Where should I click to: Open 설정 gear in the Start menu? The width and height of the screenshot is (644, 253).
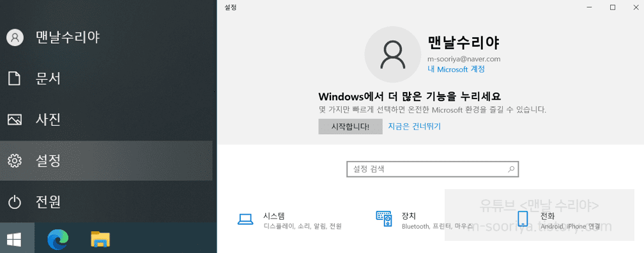(x=106, y=160)
